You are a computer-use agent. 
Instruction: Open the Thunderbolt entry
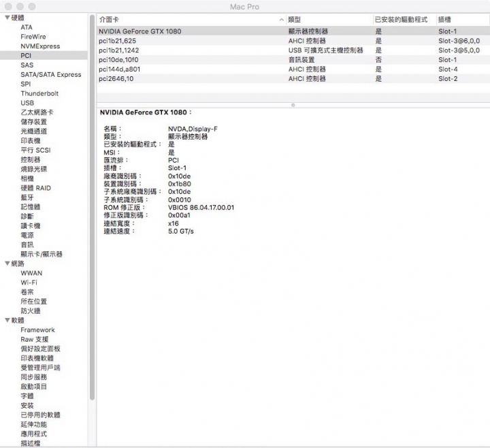(x=39, y=93)
